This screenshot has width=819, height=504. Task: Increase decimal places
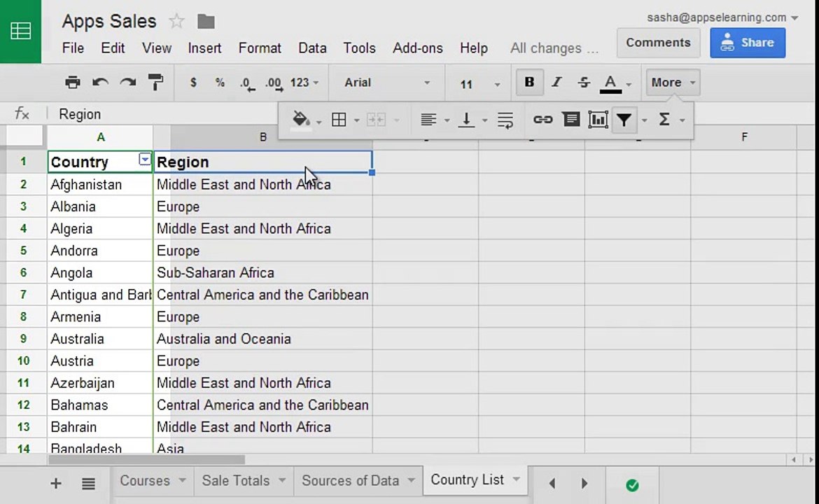(x=274, y=83)
